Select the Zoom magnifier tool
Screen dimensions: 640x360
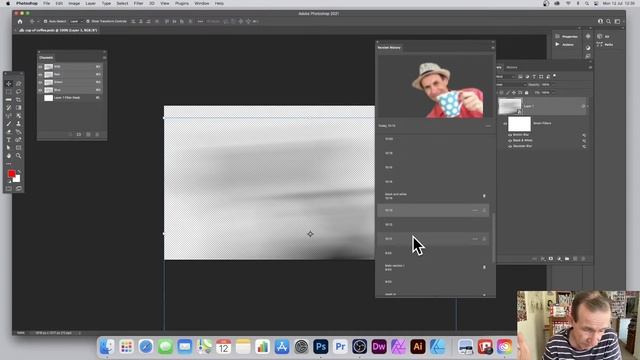(x=18, y=156)
